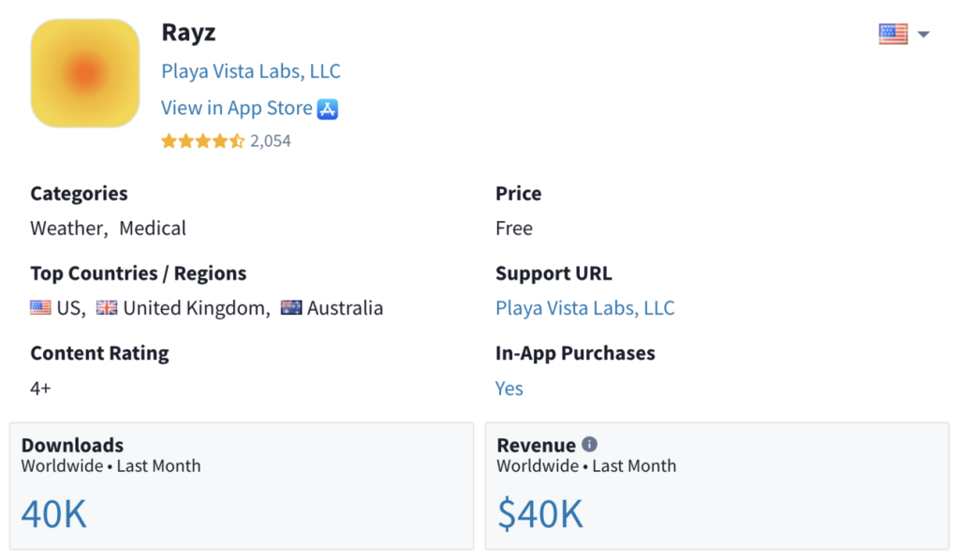
Task: Click the In-App Purchases Yes link
Action: 509,389
